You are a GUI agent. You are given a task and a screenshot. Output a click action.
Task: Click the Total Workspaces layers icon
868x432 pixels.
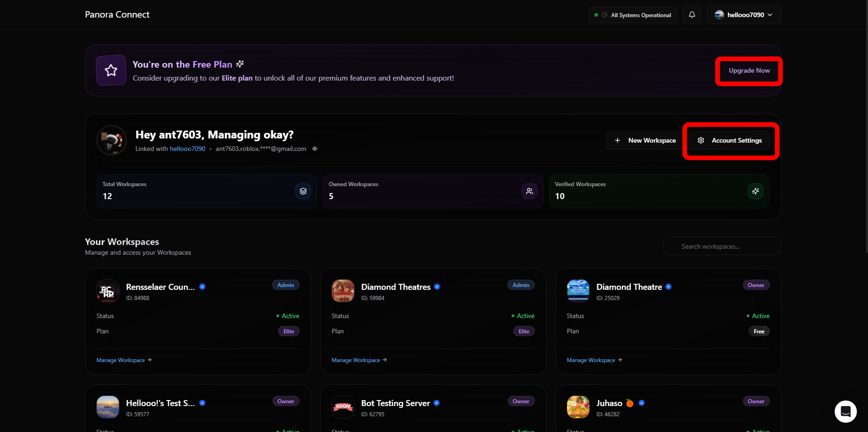pyautogui.click(x=303, y=191)
